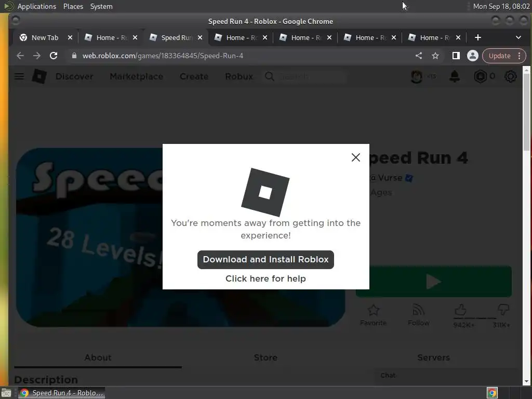
Task: Click the address bar URL
Action: [x=163, y=56]
